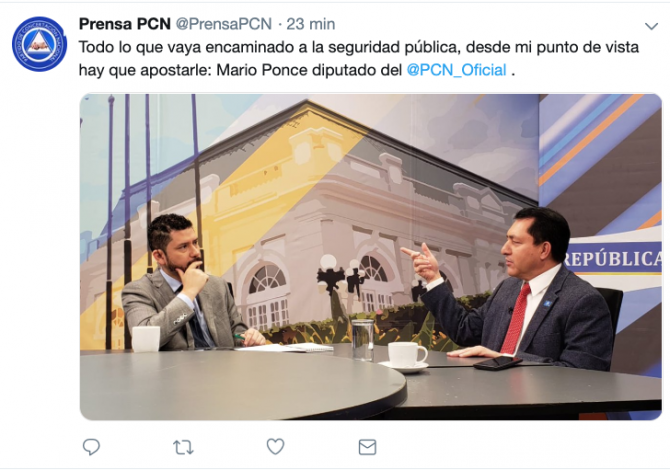Click the glass of water in photo
Viewport: 670px width, 470px height.
(x=363, y=339)
